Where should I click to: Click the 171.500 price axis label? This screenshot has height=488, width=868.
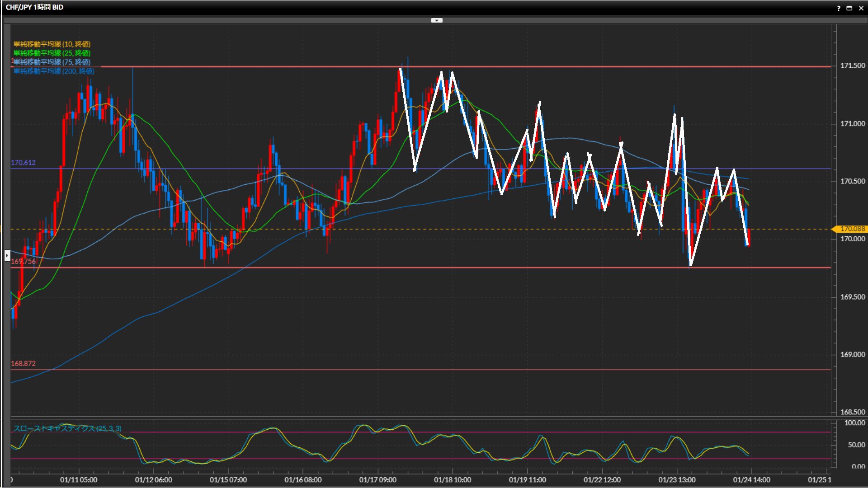pos(852,66)
